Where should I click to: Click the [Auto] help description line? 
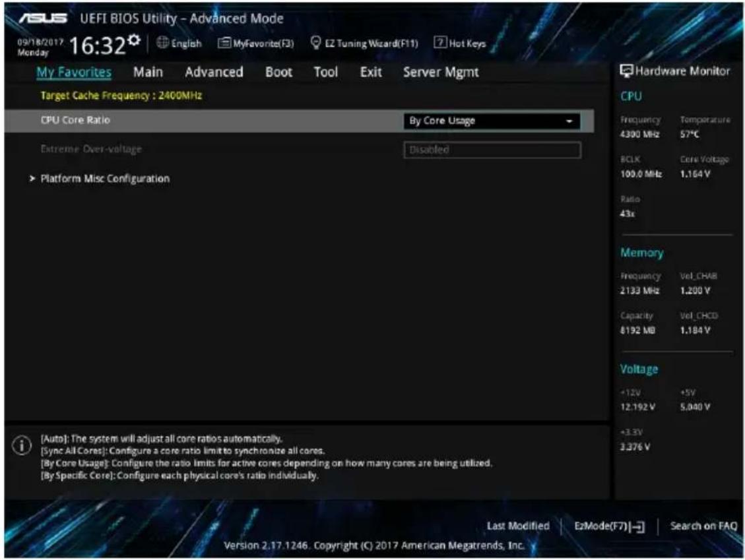162,439
